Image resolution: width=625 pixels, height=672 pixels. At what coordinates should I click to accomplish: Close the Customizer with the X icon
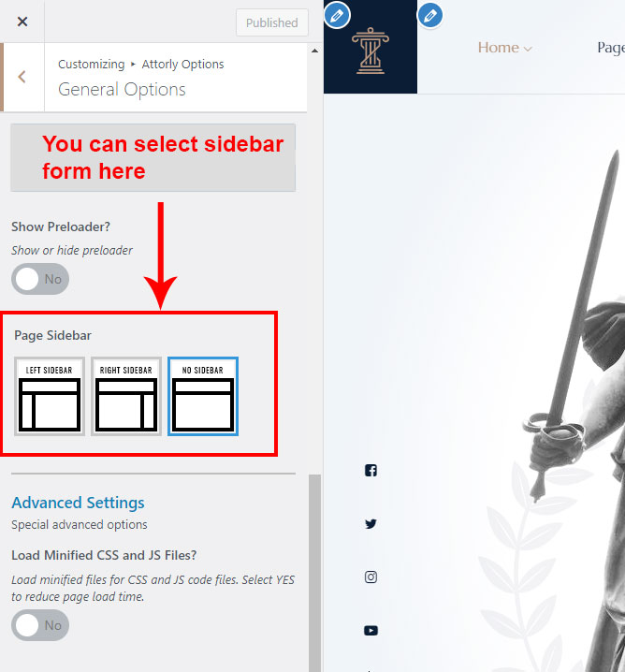point(22,22)
